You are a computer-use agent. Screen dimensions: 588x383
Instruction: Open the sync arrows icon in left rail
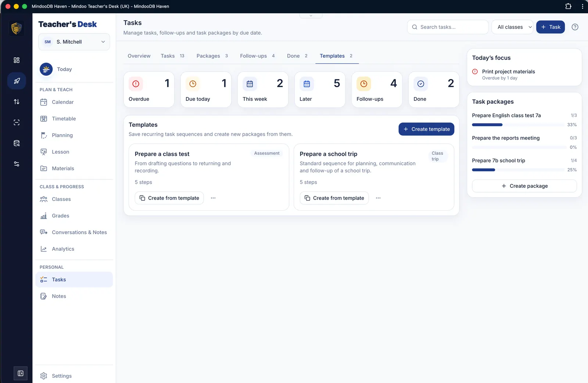17,102
